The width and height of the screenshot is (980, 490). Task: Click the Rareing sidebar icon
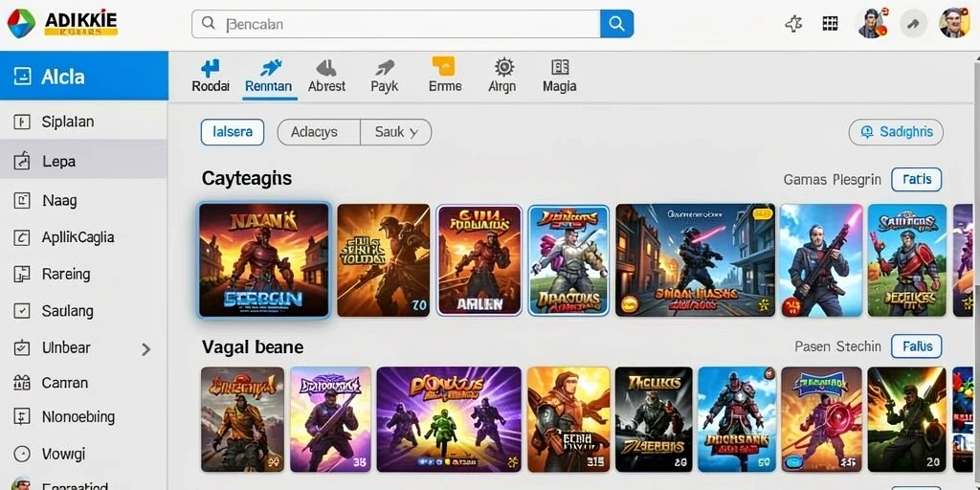click(x=22, y=274)
